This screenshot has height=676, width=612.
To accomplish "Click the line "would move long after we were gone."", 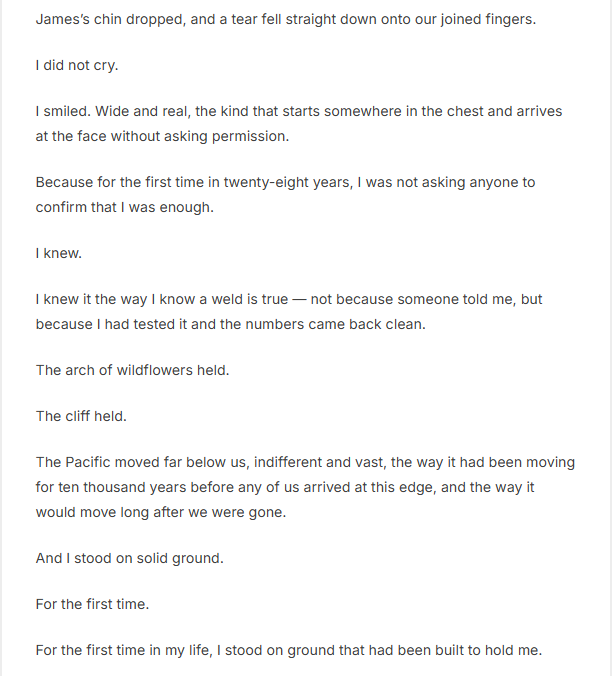I will click(x=160, y=511).
